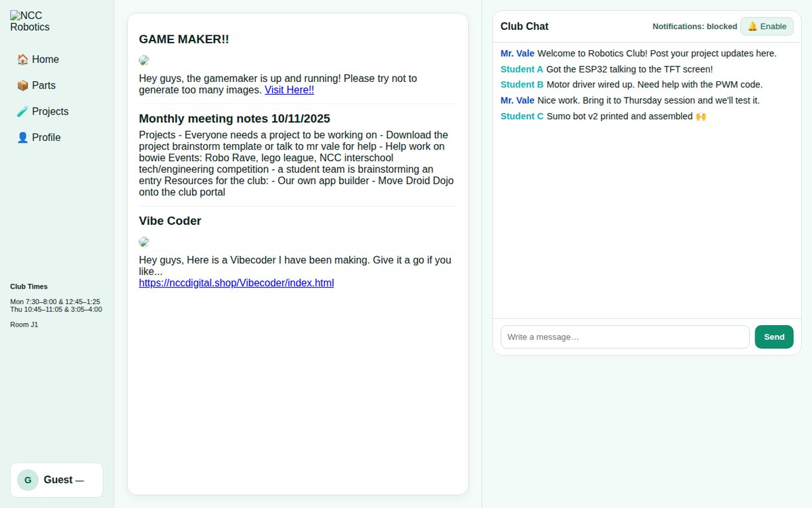Image resolution: width=812 pixels, height=508 pixels.
Task: Follow the Visit Here!! link
Action: click(289, 89)
